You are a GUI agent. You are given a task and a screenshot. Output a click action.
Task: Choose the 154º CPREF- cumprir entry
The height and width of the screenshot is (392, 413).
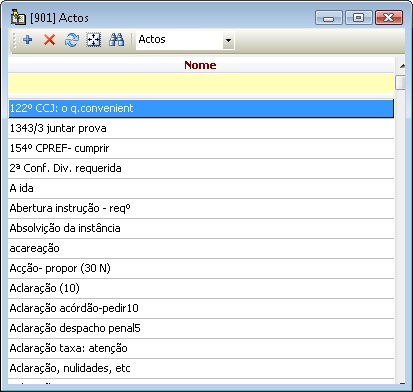pyautogui.click(x=201, y=148)
